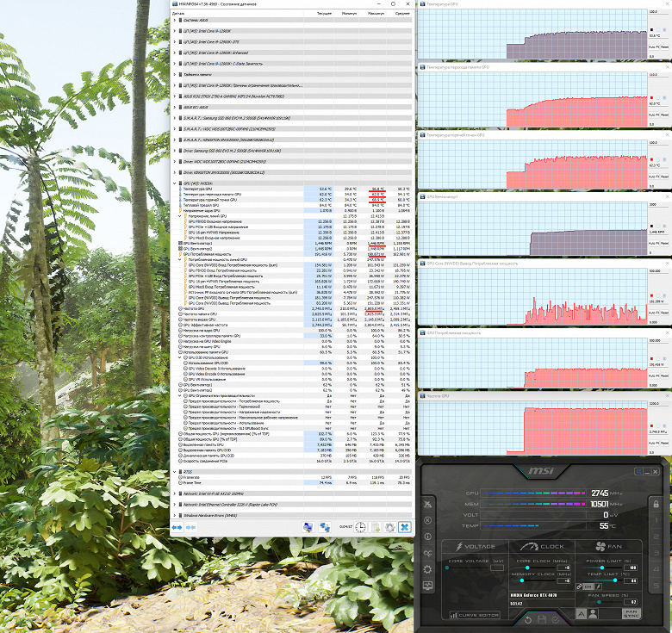Toggle the profile lock icon
Viewport: 672px width, 633px height.
[656, 504]
